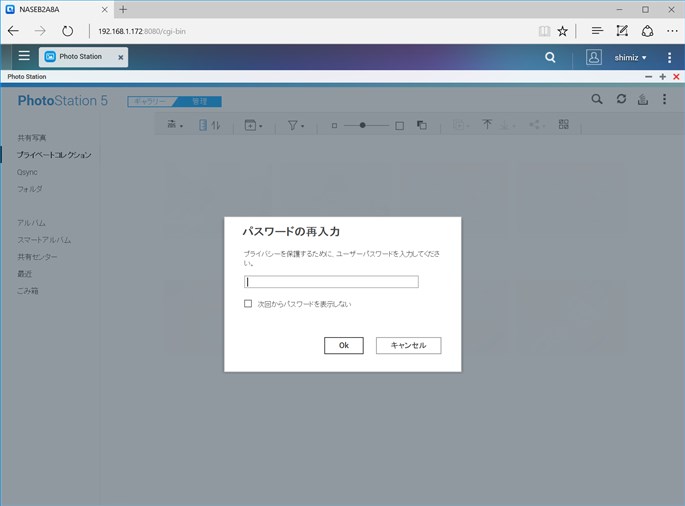Click the QTS search magnifier icon
This screenshot has height=506, width=685.
550,57
